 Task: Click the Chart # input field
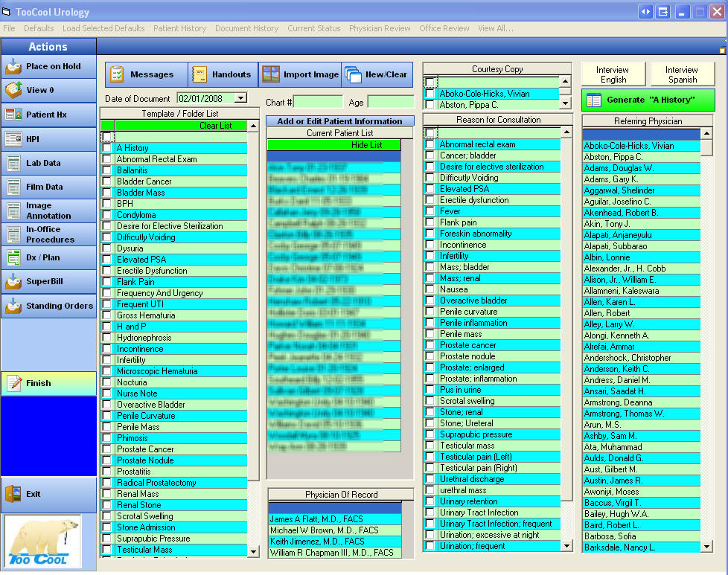coord(319,102)
